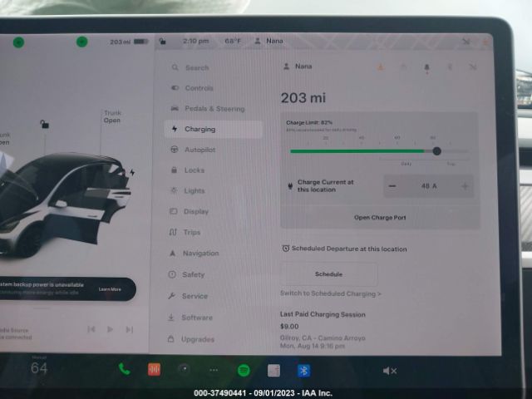Tap Learn More on backup power alert

(x=110, y=289)
